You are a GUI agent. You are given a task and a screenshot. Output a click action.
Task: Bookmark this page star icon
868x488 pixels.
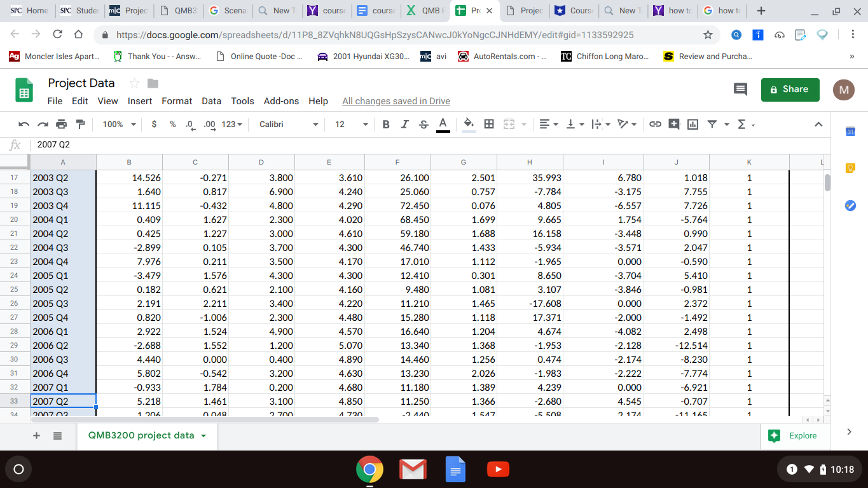tap(708, 34)
